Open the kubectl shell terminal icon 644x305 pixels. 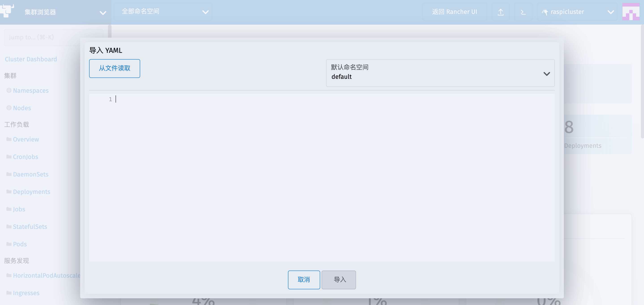[523, 12]
